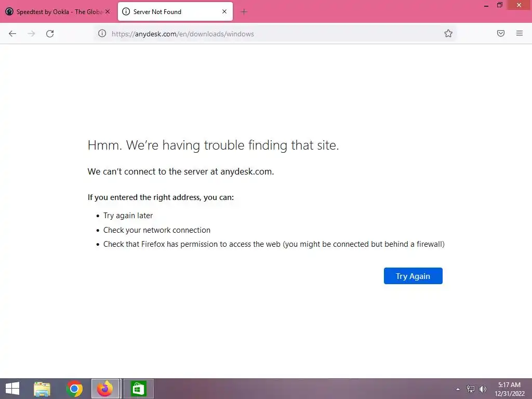Screen dimensions: 532x399
Task: Click 'Check that Firefox has permission' bullet
Action: point(274,244)
